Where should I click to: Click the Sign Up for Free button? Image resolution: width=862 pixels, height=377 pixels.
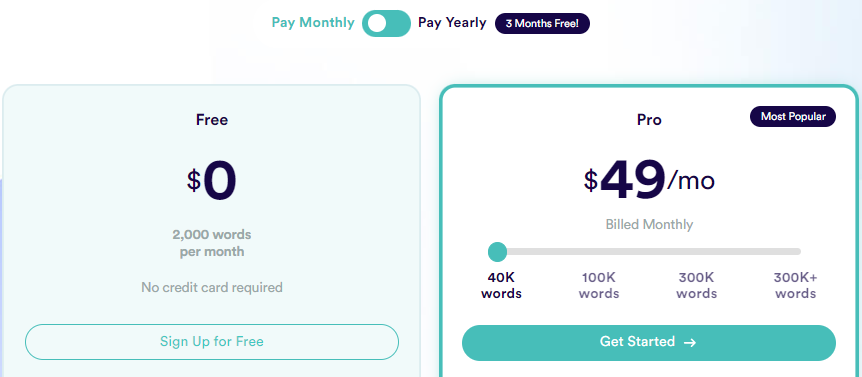(212, 342)
